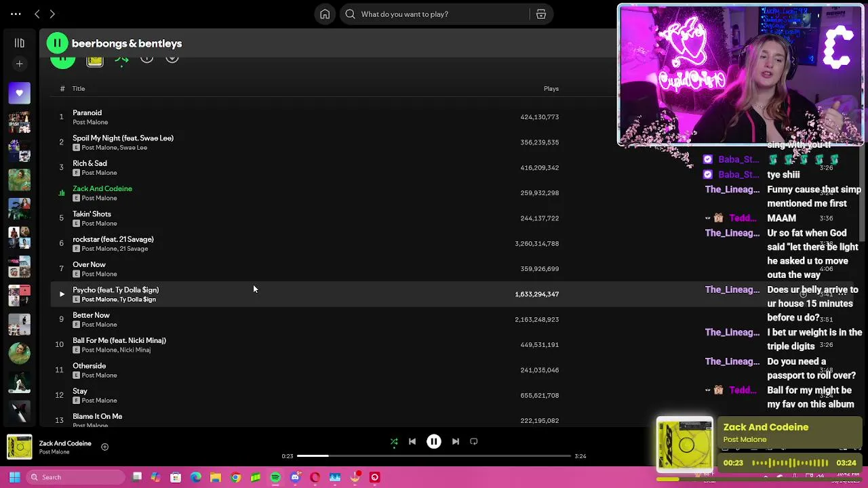Open File Explorer from the taskbar
868x488 pixels.
216,477
